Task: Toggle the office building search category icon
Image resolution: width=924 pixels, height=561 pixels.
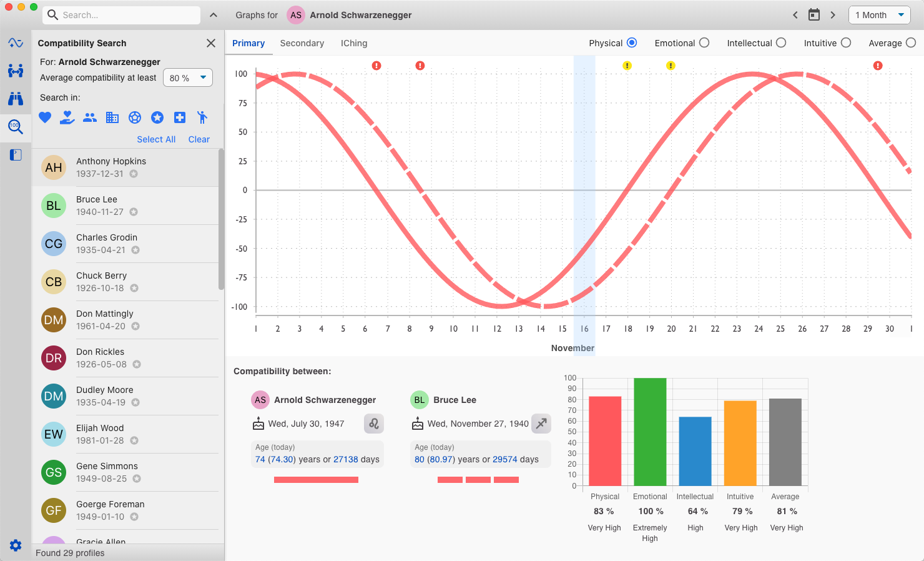Action: coord(112,117)
